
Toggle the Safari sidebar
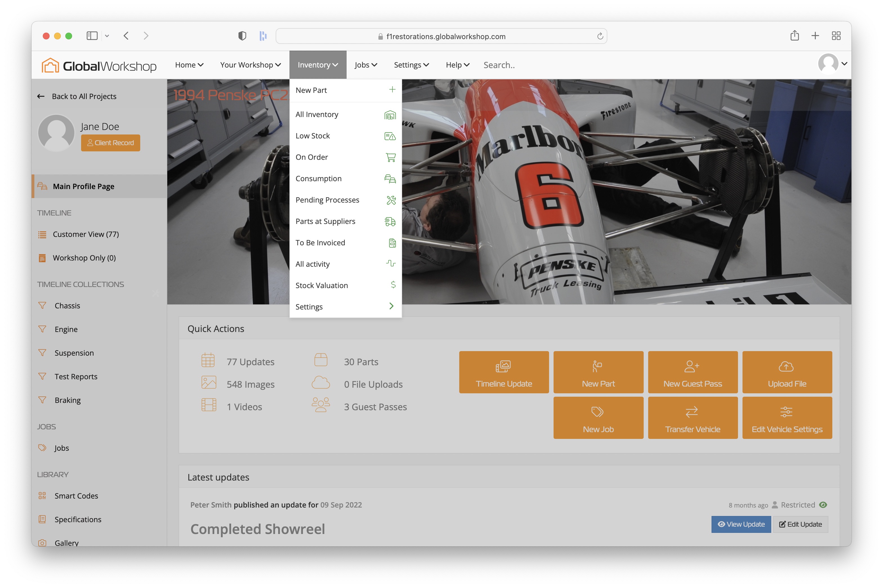click(x=92, y=36)
